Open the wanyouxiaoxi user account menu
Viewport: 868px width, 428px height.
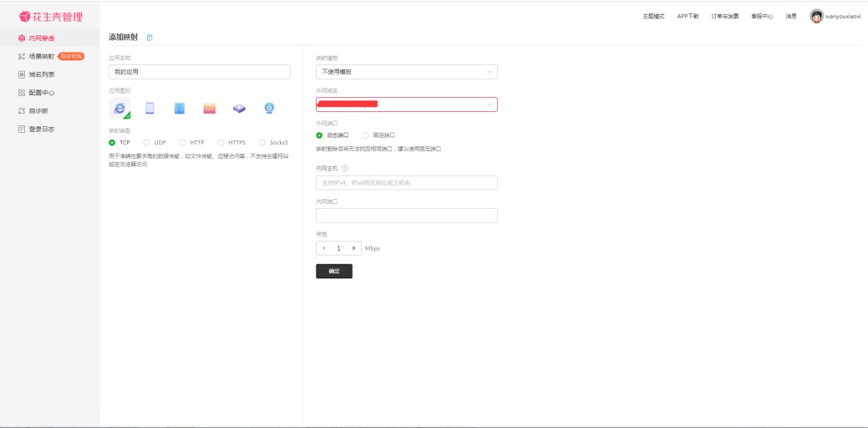point(835,16)
